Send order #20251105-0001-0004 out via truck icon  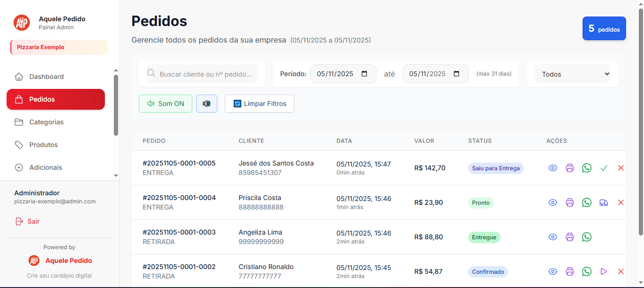tap(603, 202)
